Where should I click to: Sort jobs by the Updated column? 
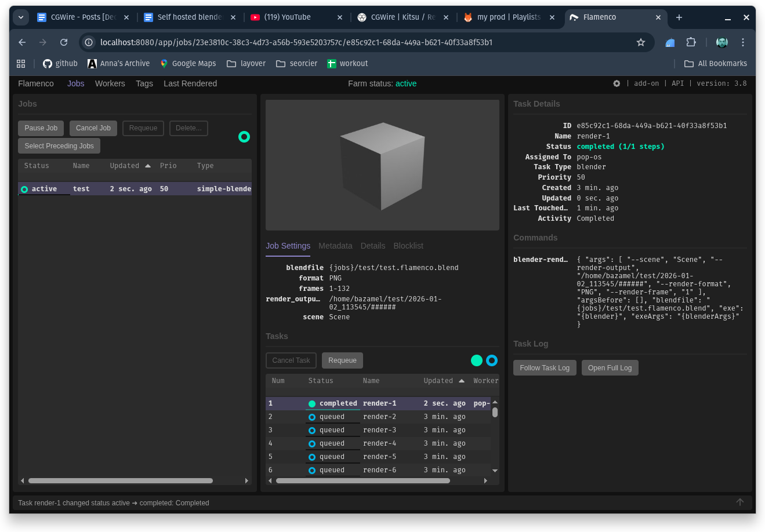click(x=125, y=166)
